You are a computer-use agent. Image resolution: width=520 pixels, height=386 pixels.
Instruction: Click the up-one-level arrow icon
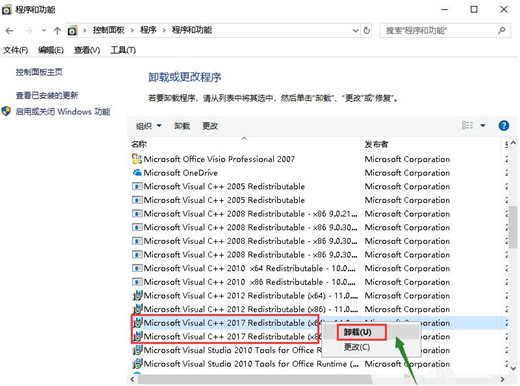coord(57,31)
